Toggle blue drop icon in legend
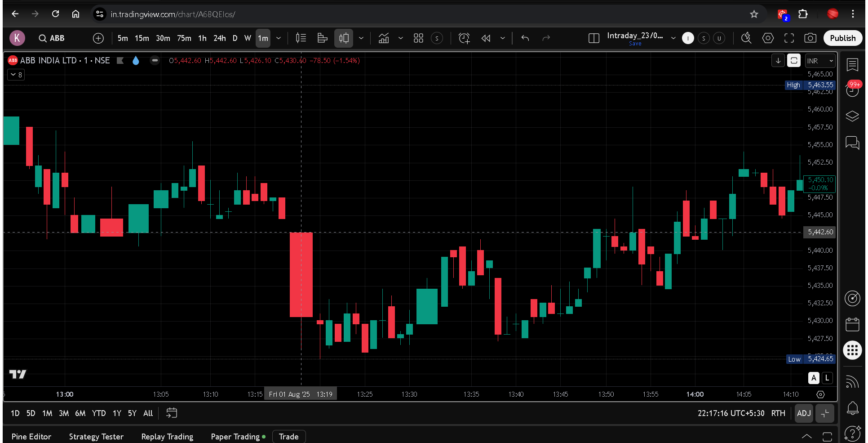The height and width of the screenshot is (443, 868). [136, 60]
